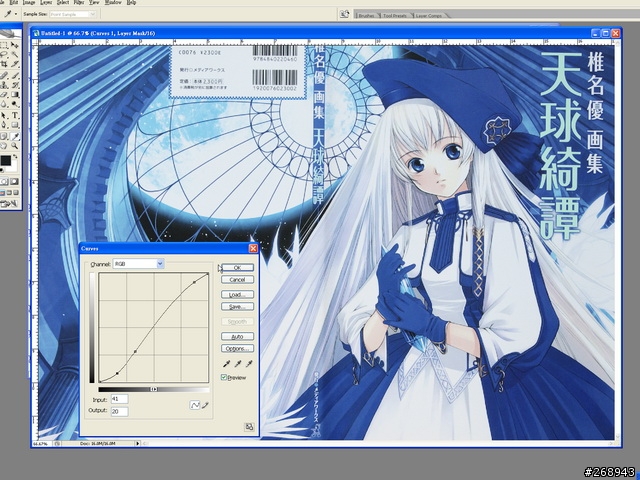Open the Window menu
The height and width of the screenshot is (480, 640).
113,2
